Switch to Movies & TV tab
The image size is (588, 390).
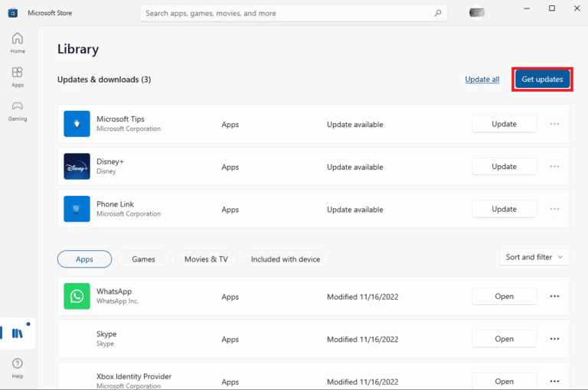[x=206, y=259]
